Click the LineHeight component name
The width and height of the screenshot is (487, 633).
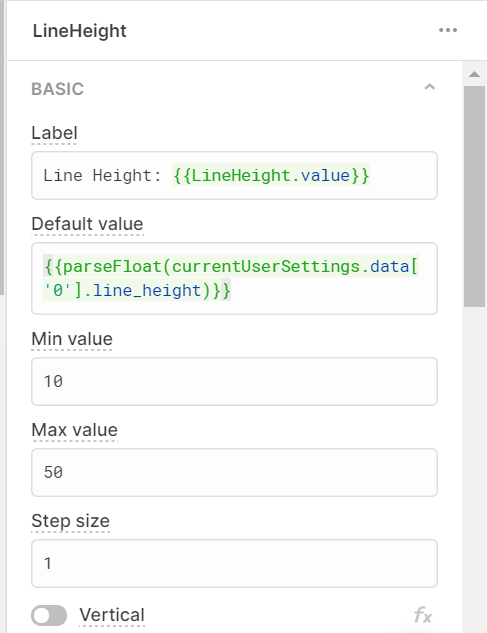pos(80,31)
